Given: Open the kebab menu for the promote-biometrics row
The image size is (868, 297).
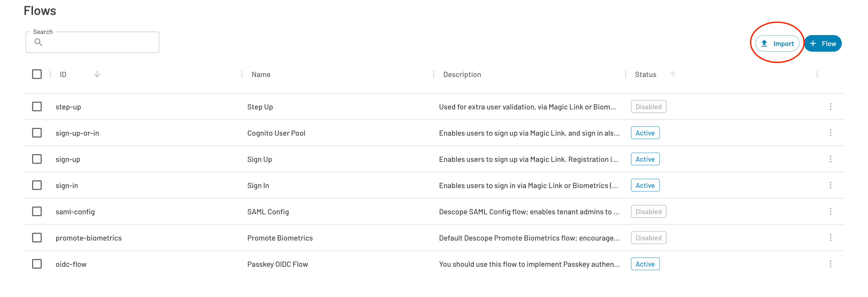Looking at the screenshot, I should [x=831, y=238].
